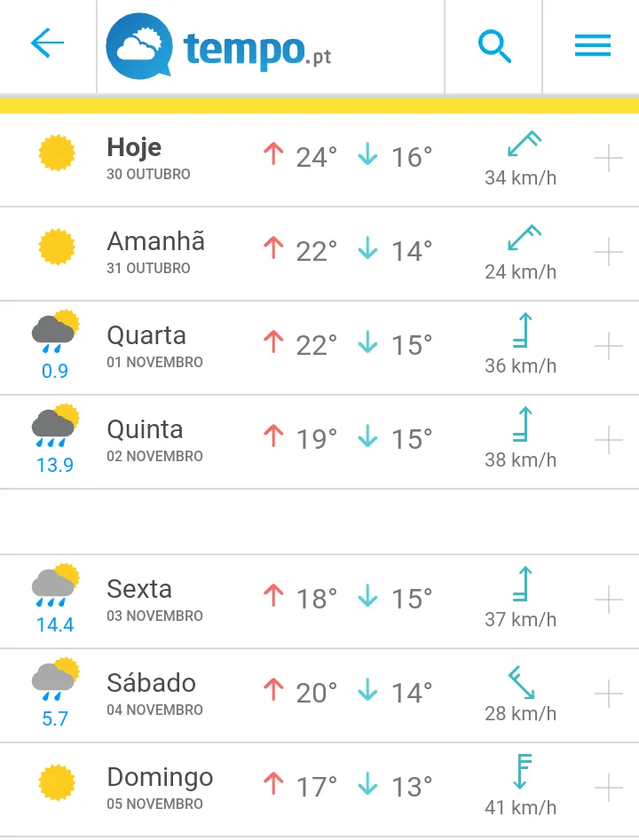The height and width of the screenshot is (840, 639).
Task: Tap the sunny icon for Hoje
Action: pyautogui.click(x=57, y=153)
